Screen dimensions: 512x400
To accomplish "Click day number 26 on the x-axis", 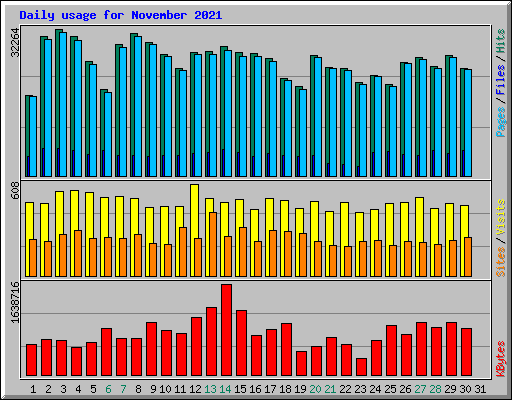I will click(x=405, y=389).
